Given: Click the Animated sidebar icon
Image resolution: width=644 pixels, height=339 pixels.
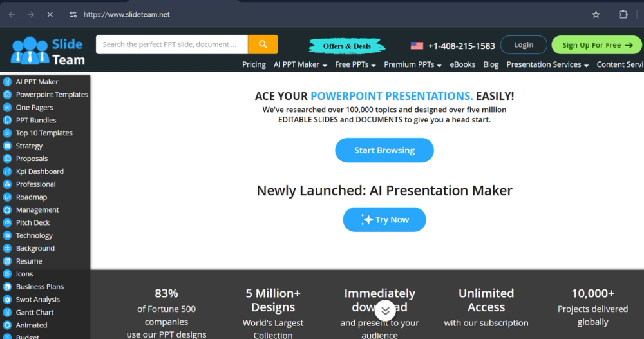Looking at the screenshot, I should [x=7, y=325].
